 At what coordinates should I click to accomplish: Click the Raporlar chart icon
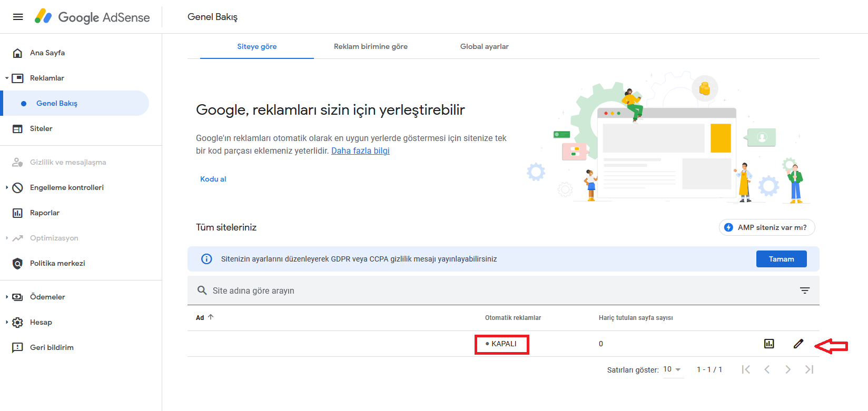pyautogui.click(x=17, y=213)
